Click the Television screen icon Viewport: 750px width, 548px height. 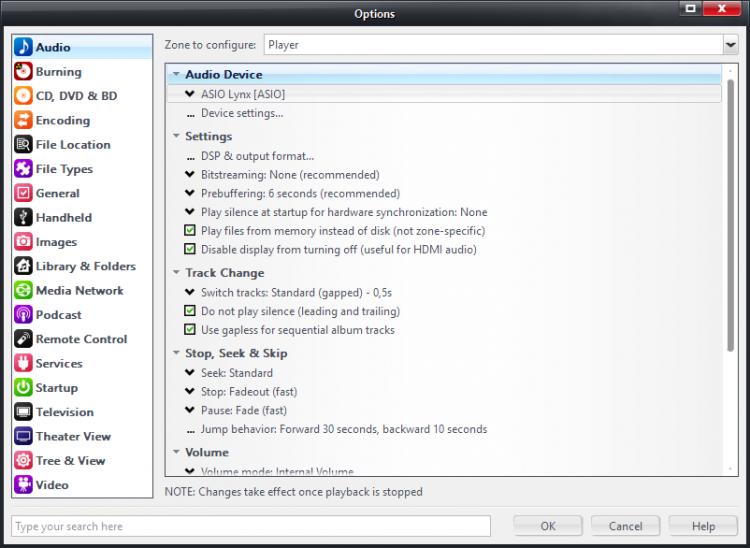pyautogui.click(x=23, y=412)
